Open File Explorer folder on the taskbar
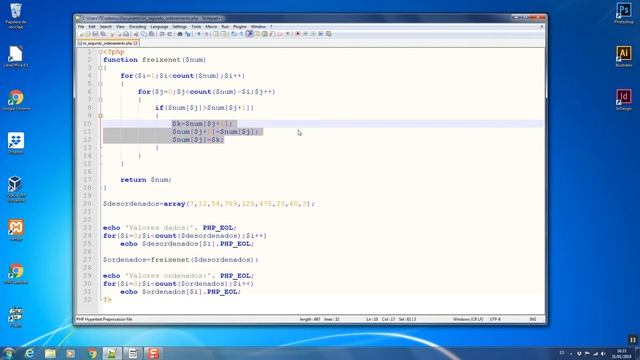Screen dimensions: 640x360 [50, 353]
